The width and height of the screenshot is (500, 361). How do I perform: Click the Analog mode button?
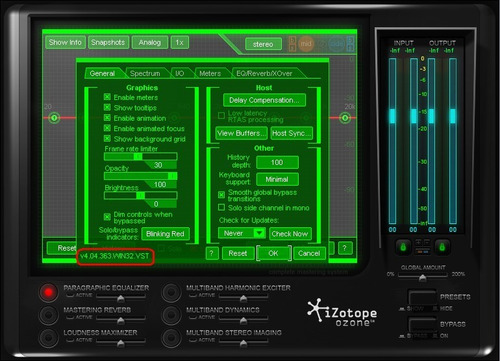click(x=150, y=42)
